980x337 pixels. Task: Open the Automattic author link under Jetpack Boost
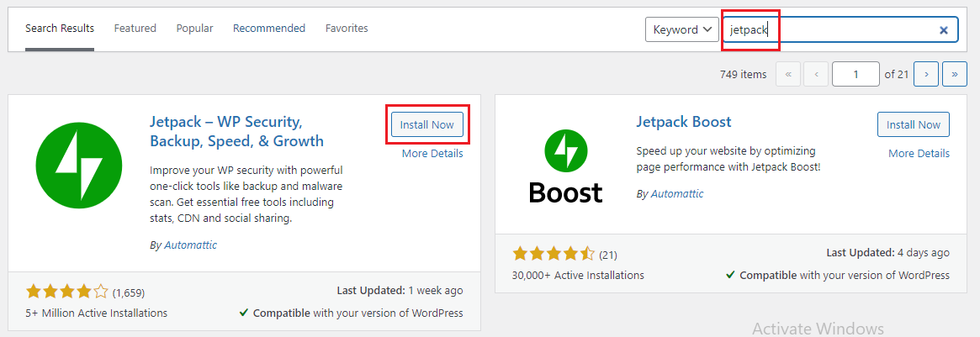click(677, 194)
